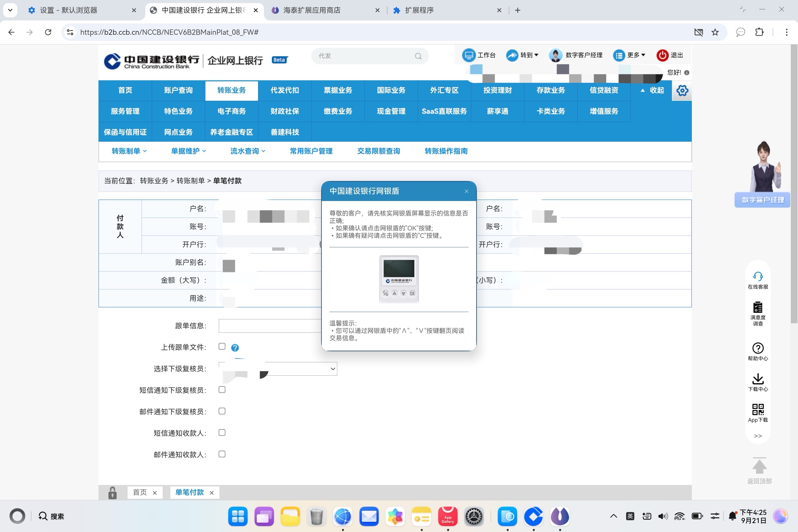The height and width of the screenshot is (532, 798).
Task: Open the 选择下级复核员 dropdown
Action: tap(278, 369)
